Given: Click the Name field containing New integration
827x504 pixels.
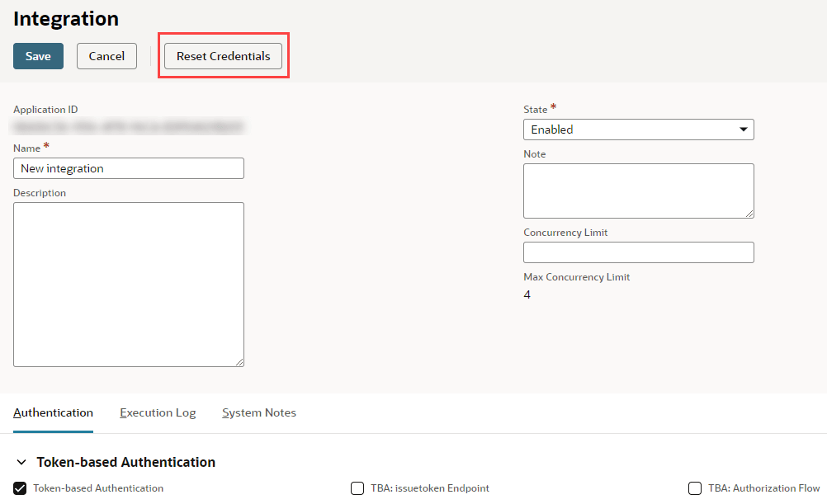Looking at the screenshot, I should tap(129, 169).
